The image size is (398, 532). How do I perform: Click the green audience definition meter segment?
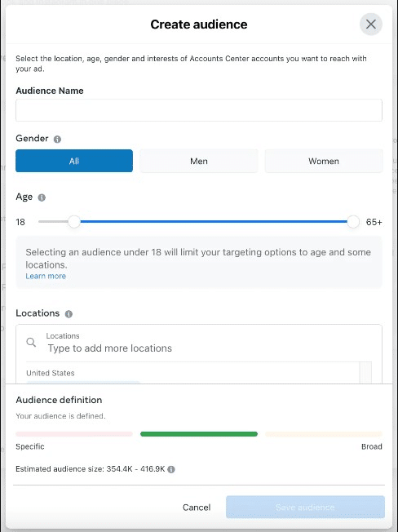coord(199,434)
